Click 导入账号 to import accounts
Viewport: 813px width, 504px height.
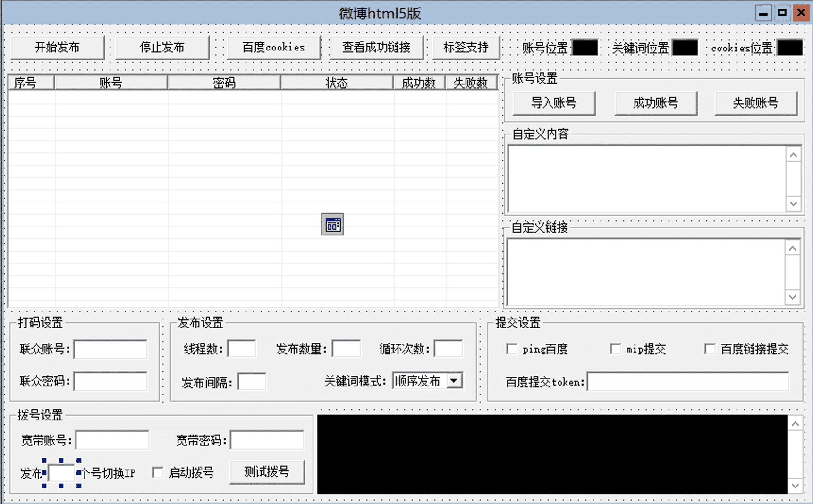pos(553,103)
